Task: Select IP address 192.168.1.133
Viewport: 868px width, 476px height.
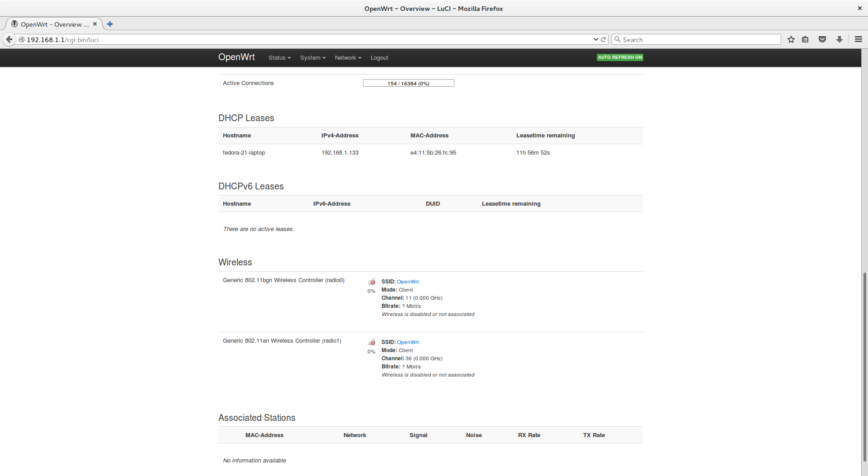Action: click(x=340, y=153)
